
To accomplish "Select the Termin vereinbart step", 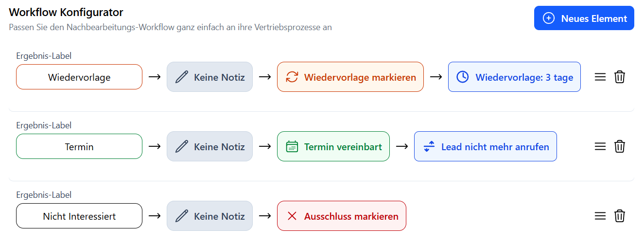I will pos(333,146).
